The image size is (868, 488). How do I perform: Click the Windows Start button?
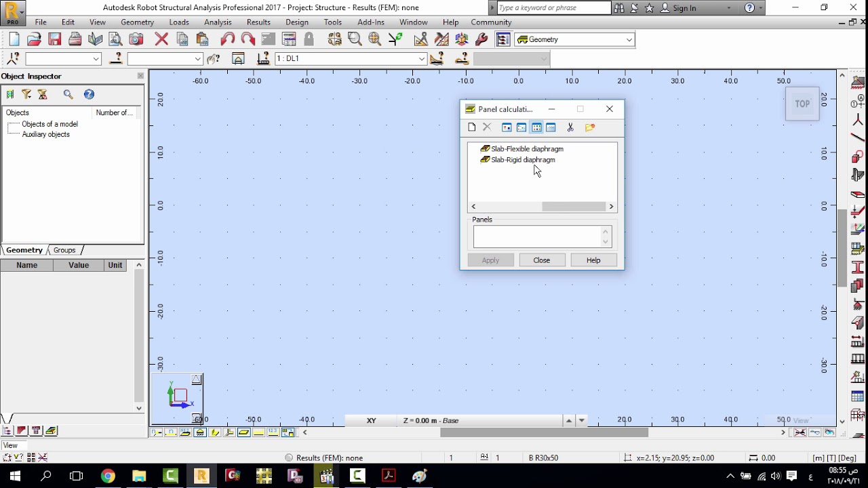[15, 476]
